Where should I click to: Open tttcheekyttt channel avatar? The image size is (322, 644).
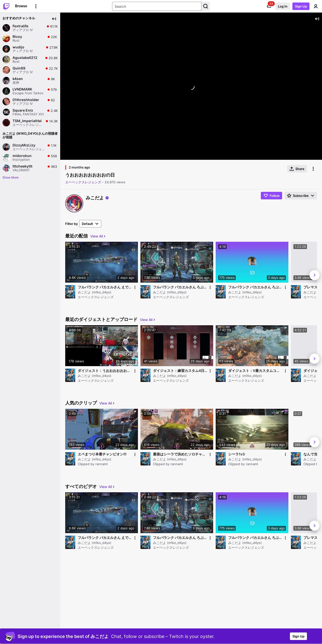click(x=6, y=168)
